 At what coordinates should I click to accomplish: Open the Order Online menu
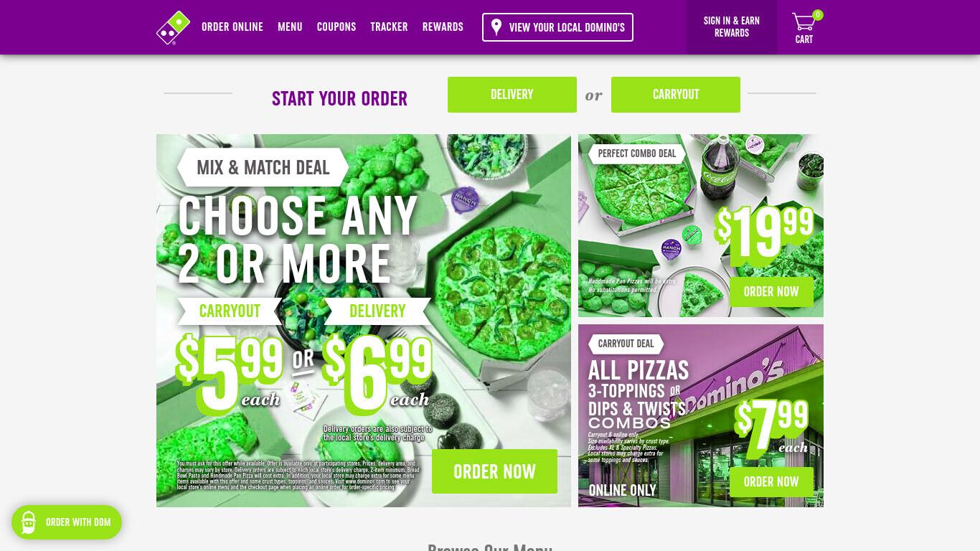coord(232,27)
